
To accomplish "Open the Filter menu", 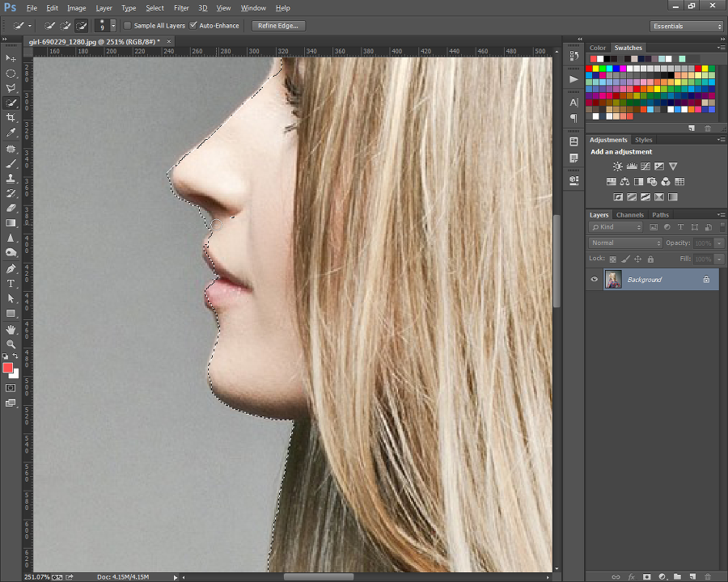I will pos(181,8).
